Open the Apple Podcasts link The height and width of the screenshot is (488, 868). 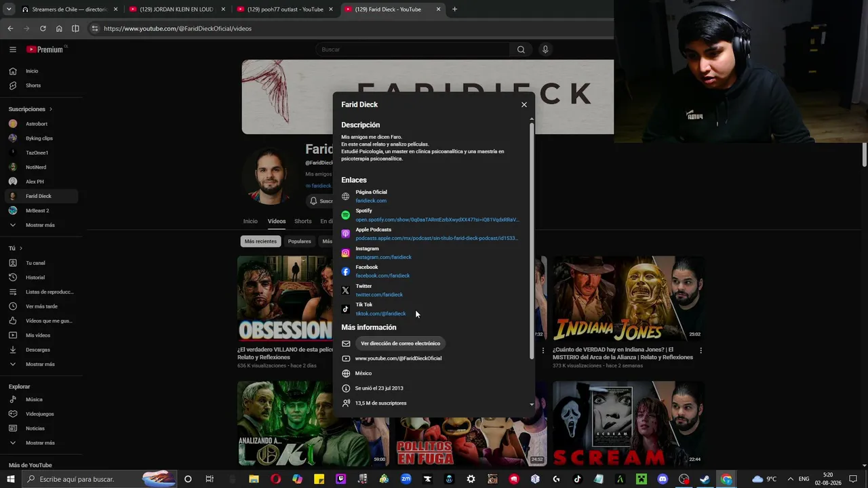(x=437, y=238)
